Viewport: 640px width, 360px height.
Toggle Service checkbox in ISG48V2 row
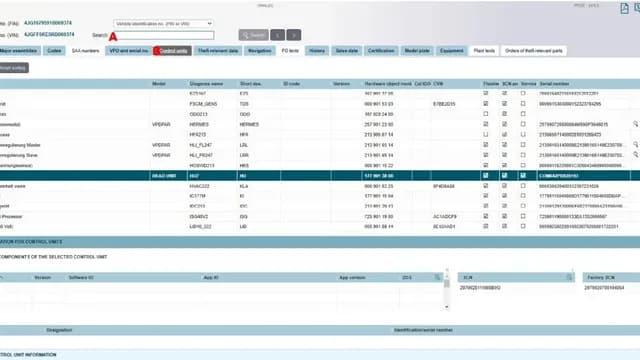coord(523,216)
